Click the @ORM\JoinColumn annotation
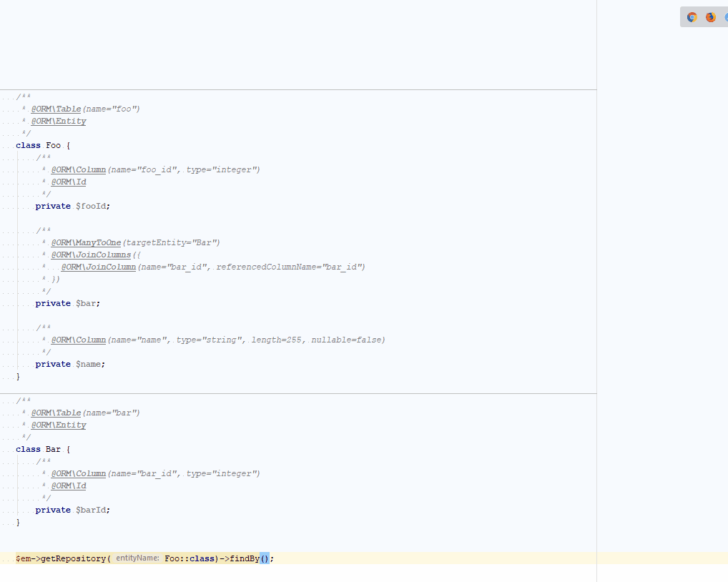Screen dimensions: 728x582 click(x=99, y=267)
